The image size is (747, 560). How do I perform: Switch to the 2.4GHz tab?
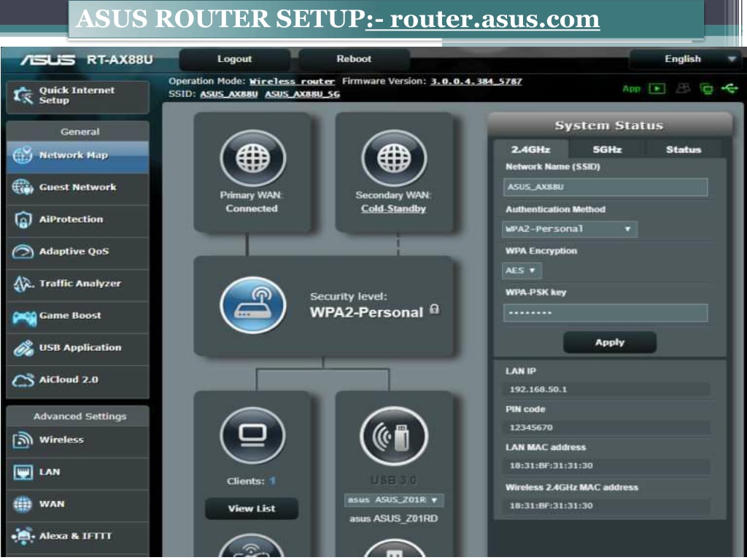click(x=531, y=149)
